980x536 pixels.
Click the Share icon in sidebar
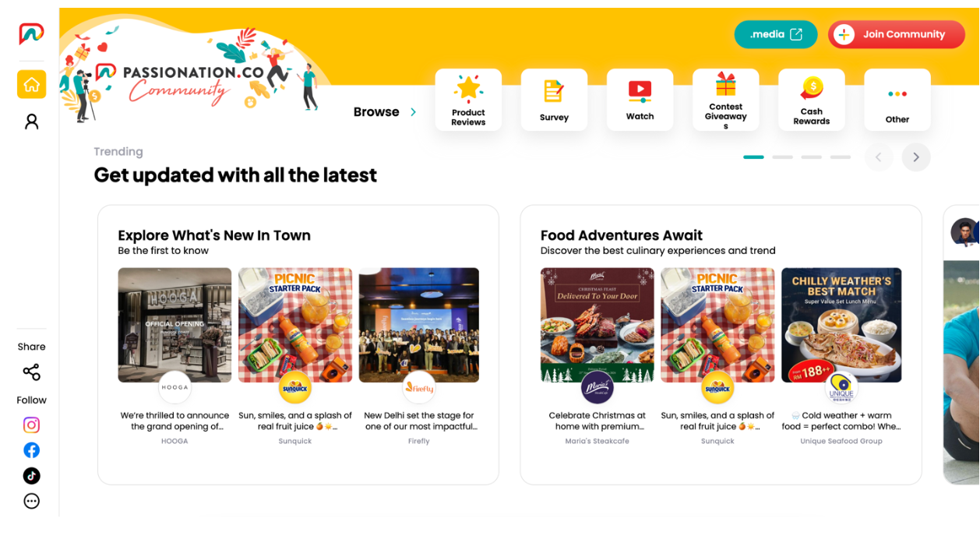click(31, 372)
